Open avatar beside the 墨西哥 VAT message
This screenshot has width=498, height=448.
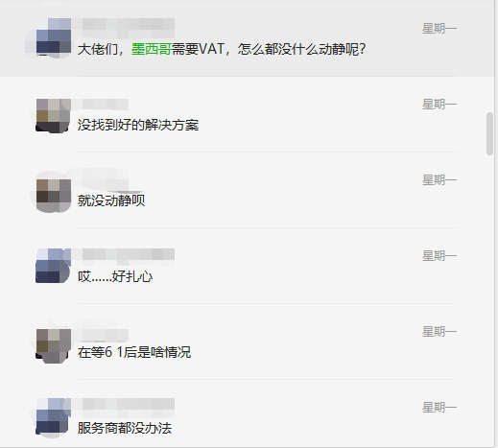click(54, 37)
